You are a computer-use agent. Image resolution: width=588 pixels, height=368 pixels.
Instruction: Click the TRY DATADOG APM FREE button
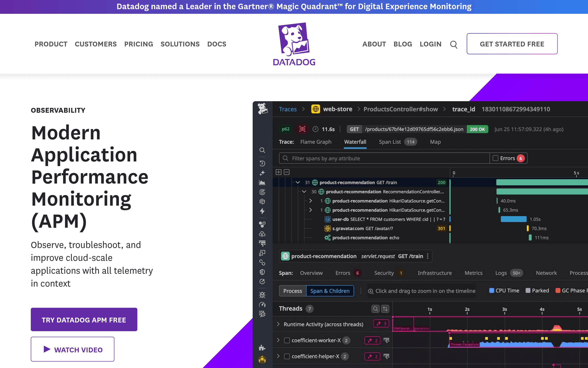click(84, 319)
